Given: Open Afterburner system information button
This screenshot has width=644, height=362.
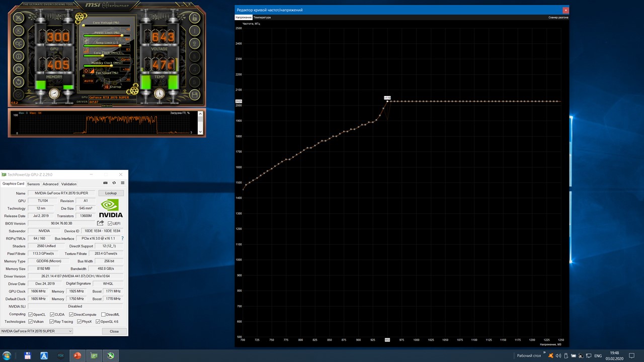Looking at the screenshot, I should [19, 56].
